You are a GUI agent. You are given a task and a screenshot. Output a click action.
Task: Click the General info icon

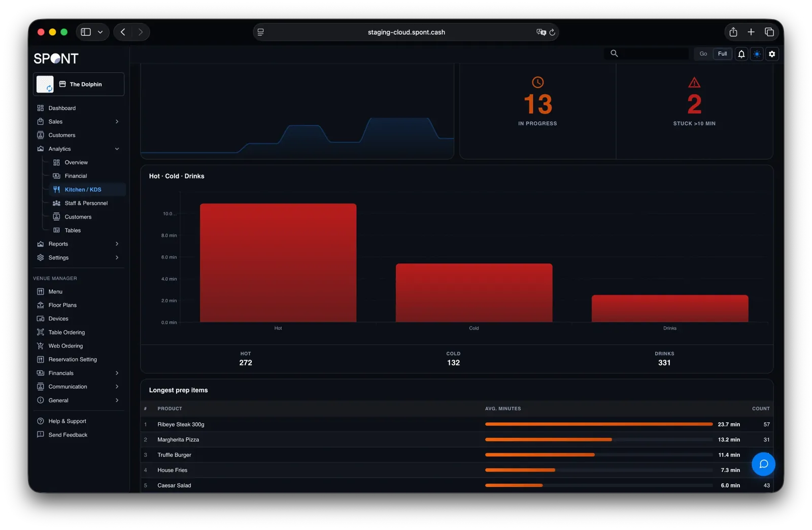pyautogui.click(x=41, y=401)
